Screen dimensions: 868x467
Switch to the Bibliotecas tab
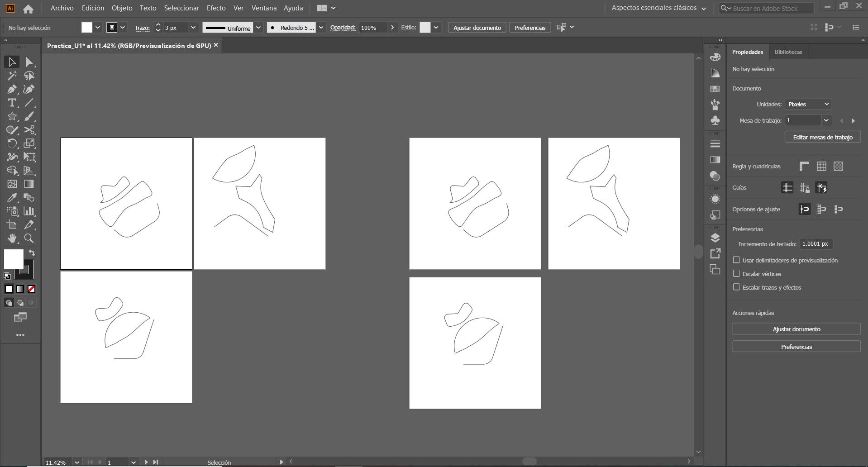click(x=788, y=52)
